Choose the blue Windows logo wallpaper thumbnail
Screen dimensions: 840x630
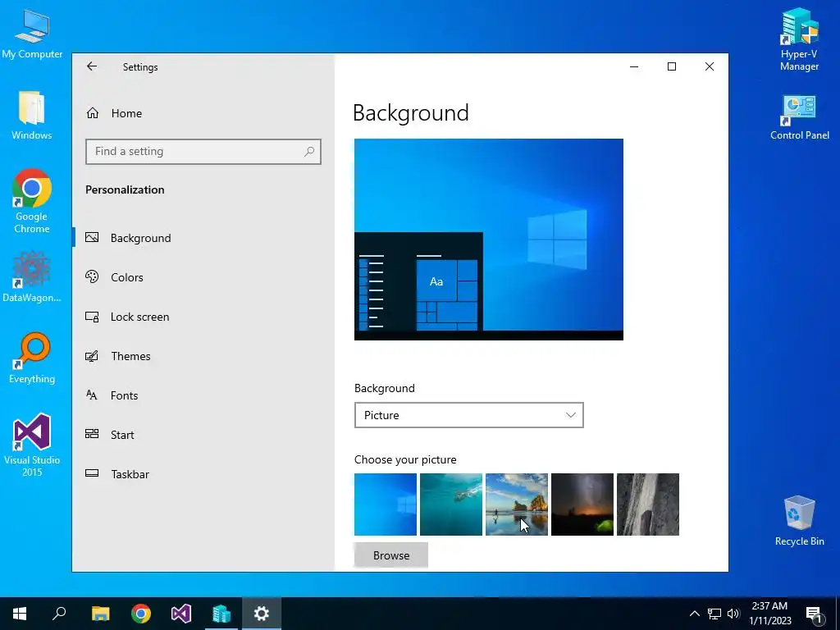[x=386, y=504]
